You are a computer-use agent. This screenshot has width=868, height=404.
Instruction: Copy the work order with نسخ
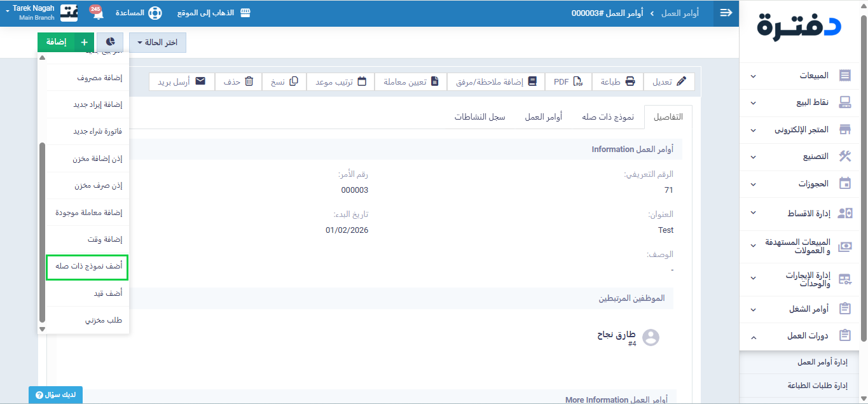284,81
